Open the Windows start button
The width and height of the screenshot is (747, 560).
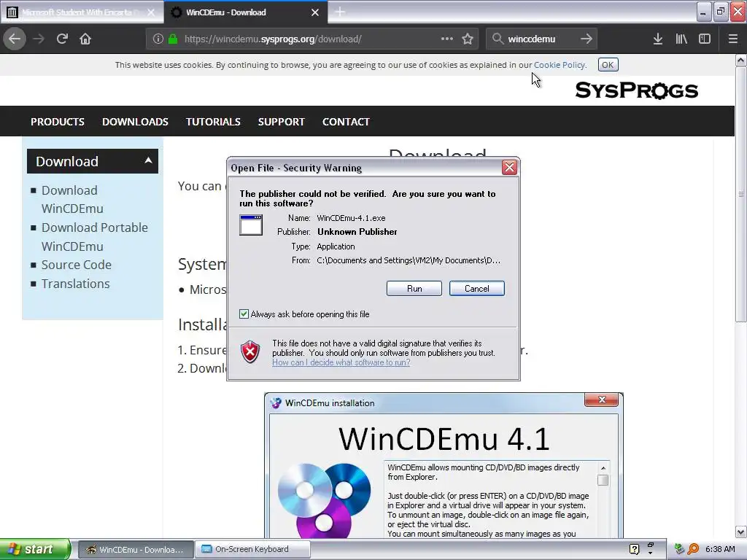pyautogui.click(x=35, y=549)
